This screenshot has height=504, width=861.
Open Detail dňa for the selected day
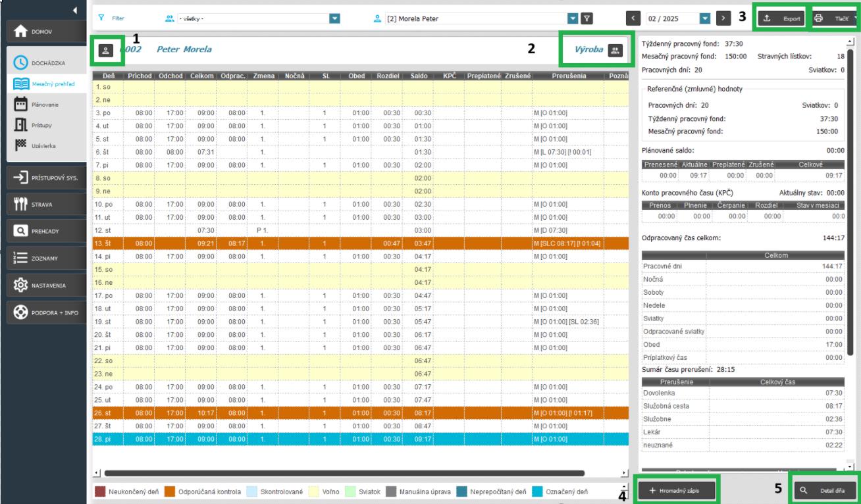(825, 490)
